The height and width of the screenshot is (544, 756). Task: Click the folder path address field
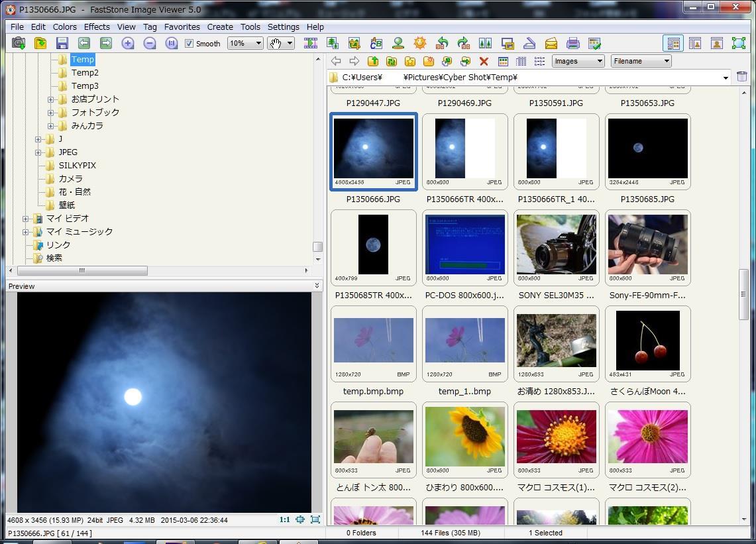(528, 77)
